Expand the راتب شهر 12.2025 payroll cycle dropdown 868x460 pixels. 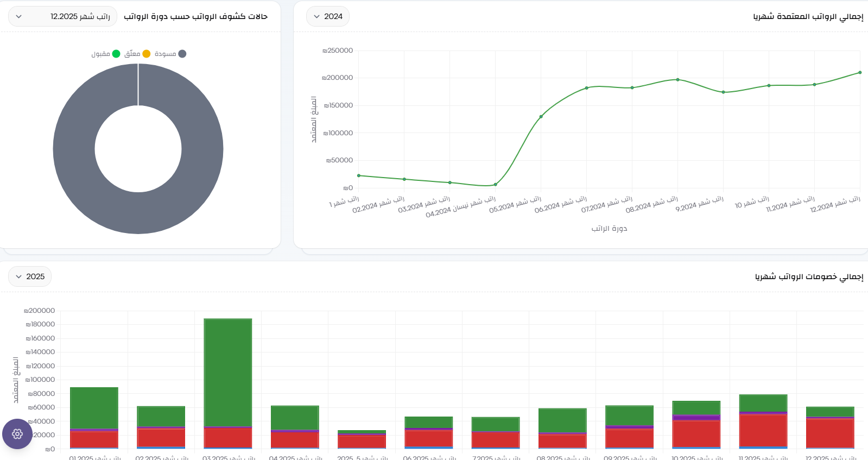click(x=62, y=17)
